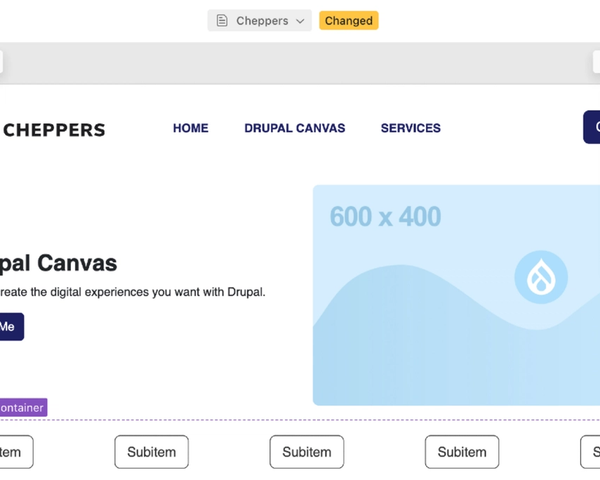
Task: Select the 600 x 400 placeholder image
Action: [x=456, y=295]
